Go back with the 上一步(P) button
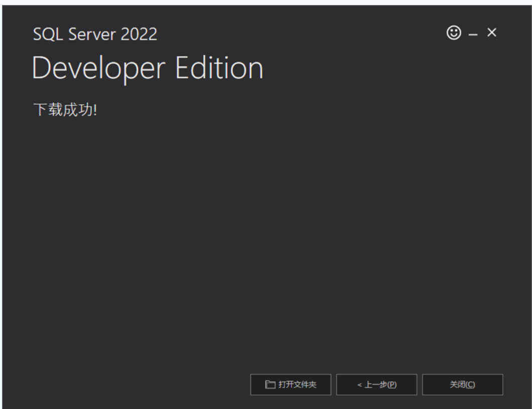 pyautogui.click(x=376, y=384)
